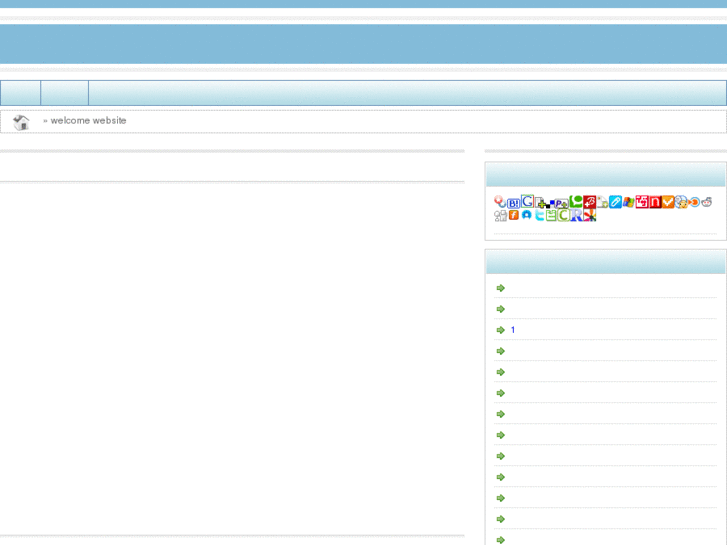Click the home icon in breadcrumb bar

[x=21, y=122]
